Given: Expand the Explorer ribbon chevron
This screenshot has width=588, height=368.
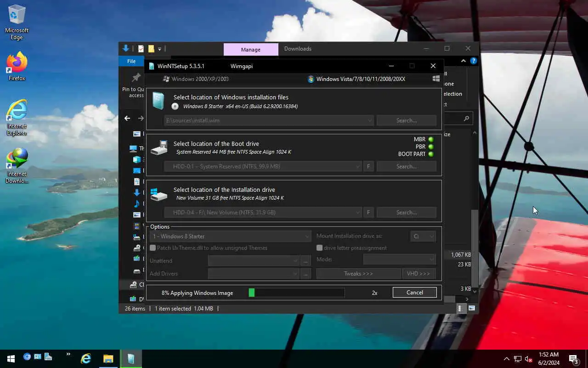Looking at the screenshot, I should coord(464,61).
